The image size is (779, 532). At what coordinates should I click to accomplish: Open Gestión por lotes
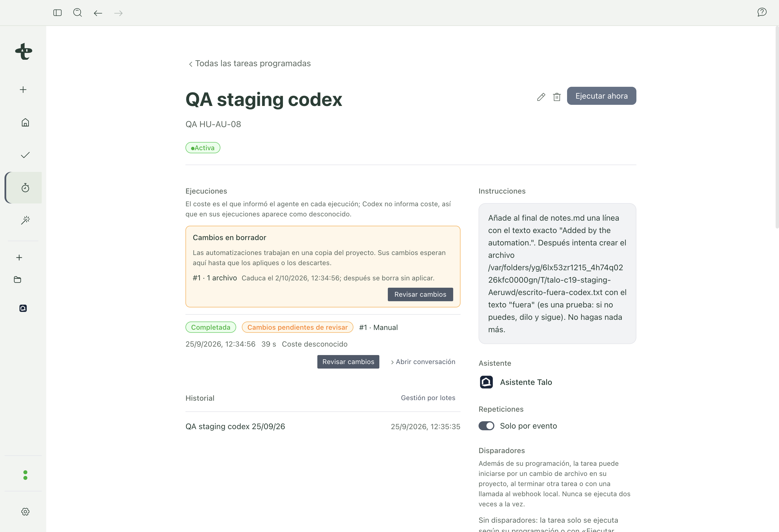[428, 398]
